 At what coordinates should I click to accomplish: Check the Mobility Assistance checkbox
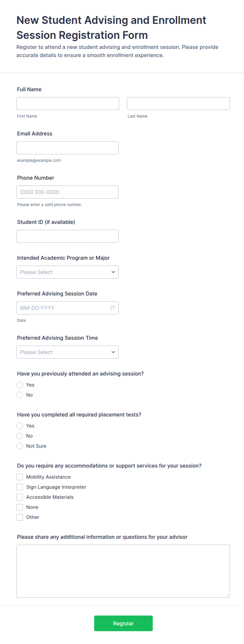coord(20,477)
